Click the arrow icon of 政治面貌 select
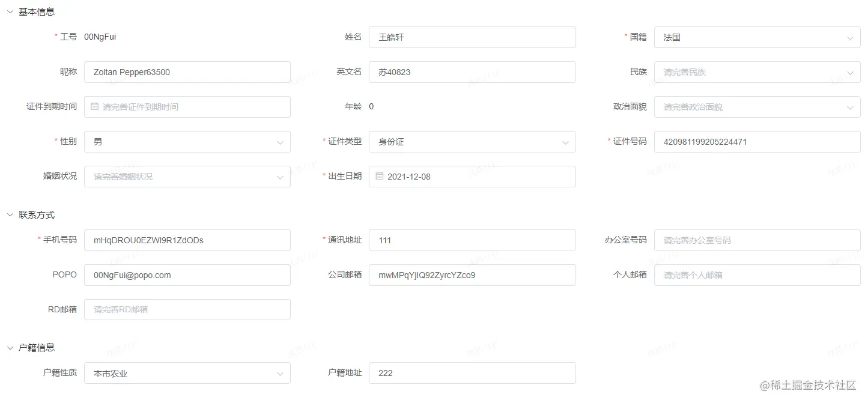The width and height of the screenshot is (868, 403). pyautogui.click(x=850, y=108)
